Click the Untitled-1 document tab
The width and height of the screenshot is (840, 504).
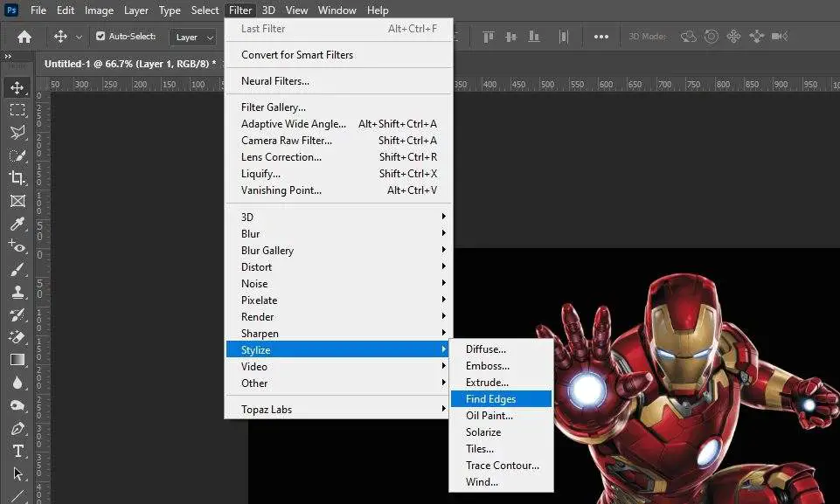tap(131, 64)
